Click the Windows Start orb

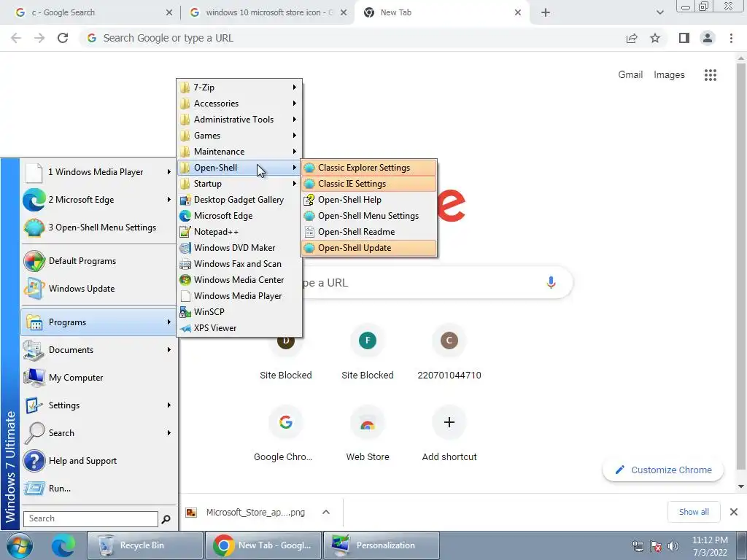click(x=20, y=545)
